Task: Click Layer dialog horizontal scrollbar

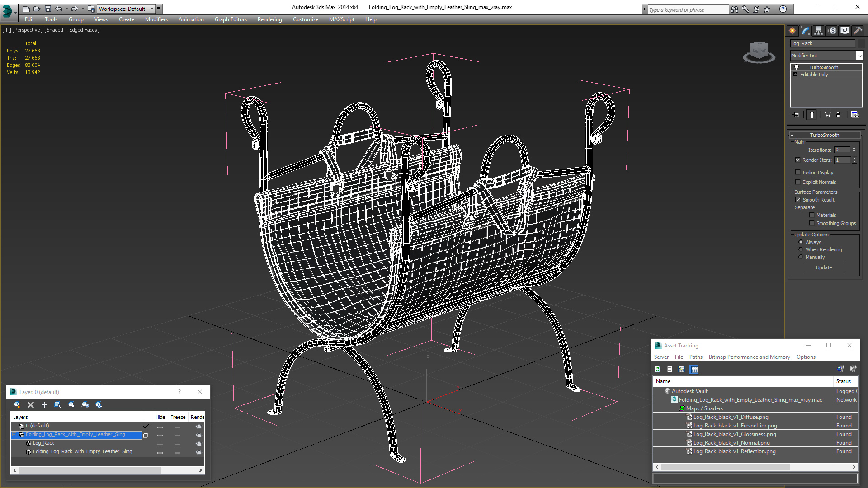Action: coord(90,470)
